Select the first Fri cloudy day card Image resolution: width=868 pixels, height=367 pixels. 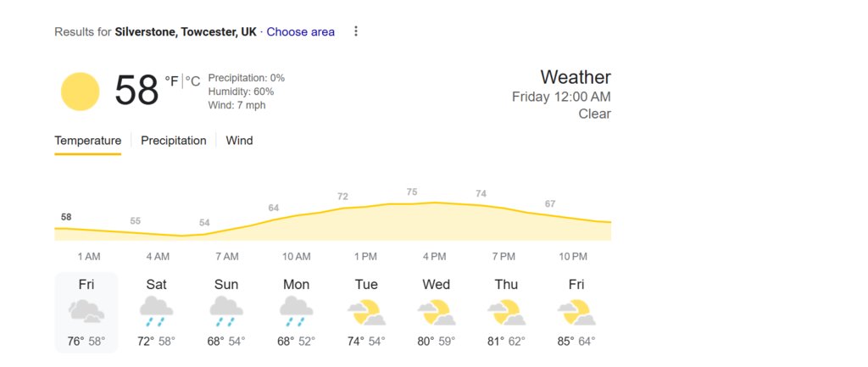click(86, 312)
